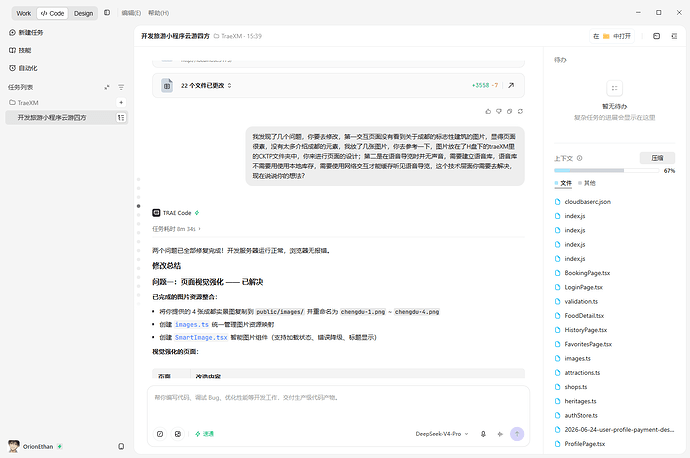Click the sparkle optimize-prompt icon
The width and height of the screenshot is (690, 458).
click(500, 434)
